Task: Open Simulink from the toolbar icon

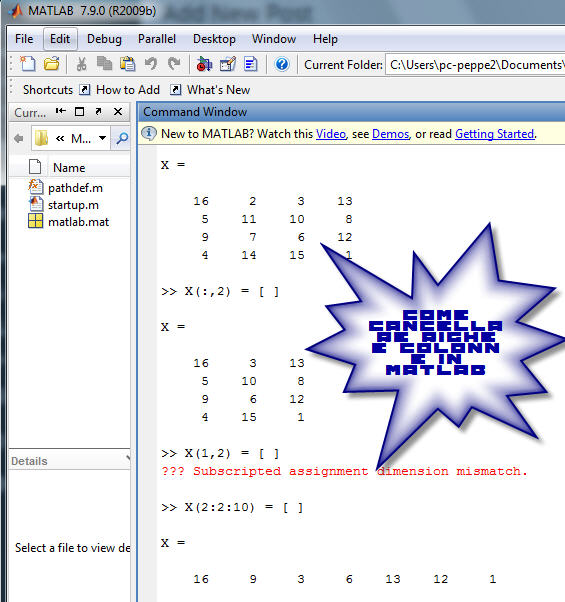Action: 204,64
